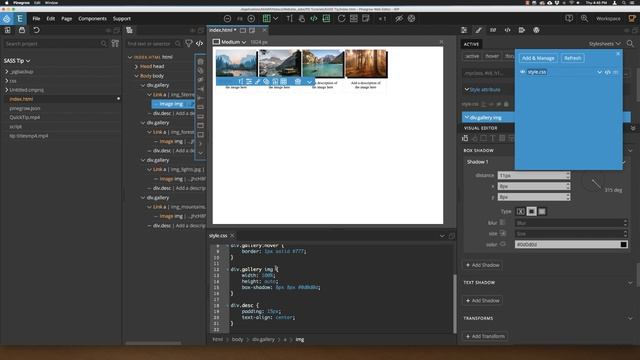Viewport: 640px width, 360px height.
Task: Click Refresh button in stylesheets popup
Action: (572, 58)
